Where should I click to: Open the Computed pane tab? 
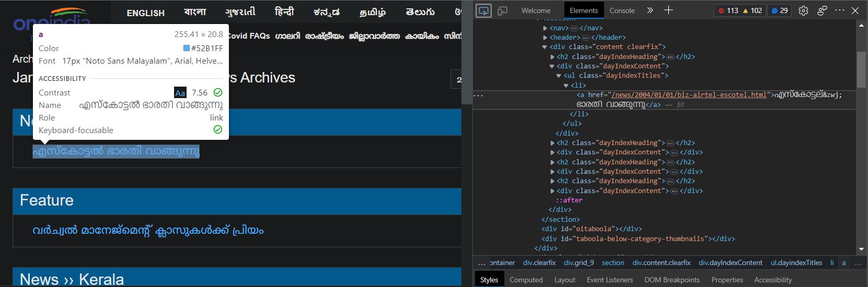(526, 280)
